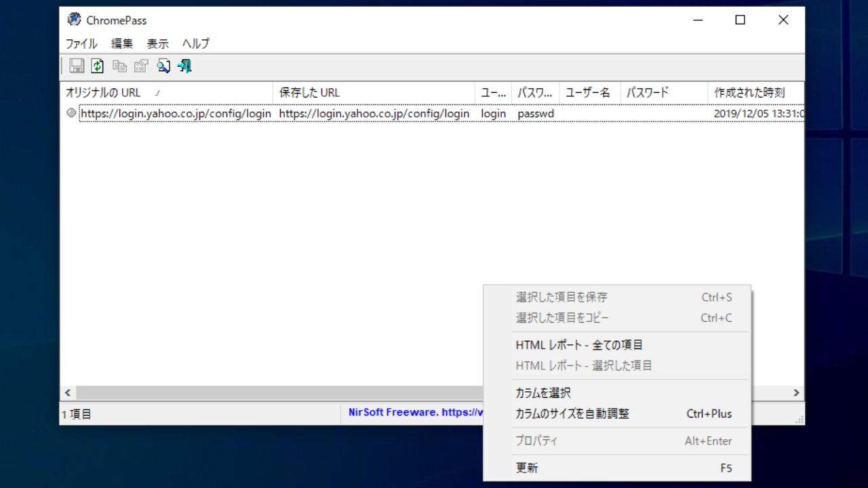Sort by オリジナルの URL column header
The width and height of the screenshot is (868, 488).
click(x=167, y=93)
